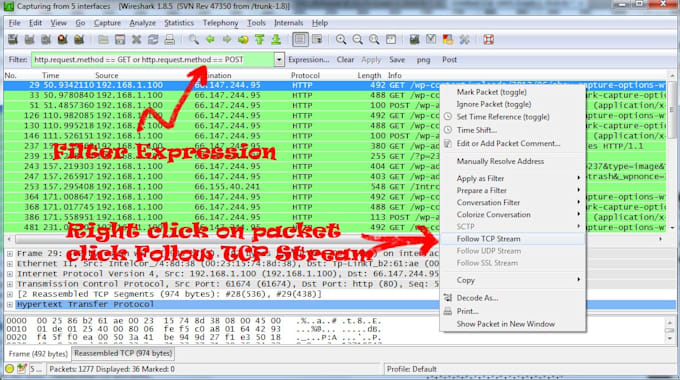Open capture options toolbar icon
Screen dimensions: 680x380
pos(29,39)
